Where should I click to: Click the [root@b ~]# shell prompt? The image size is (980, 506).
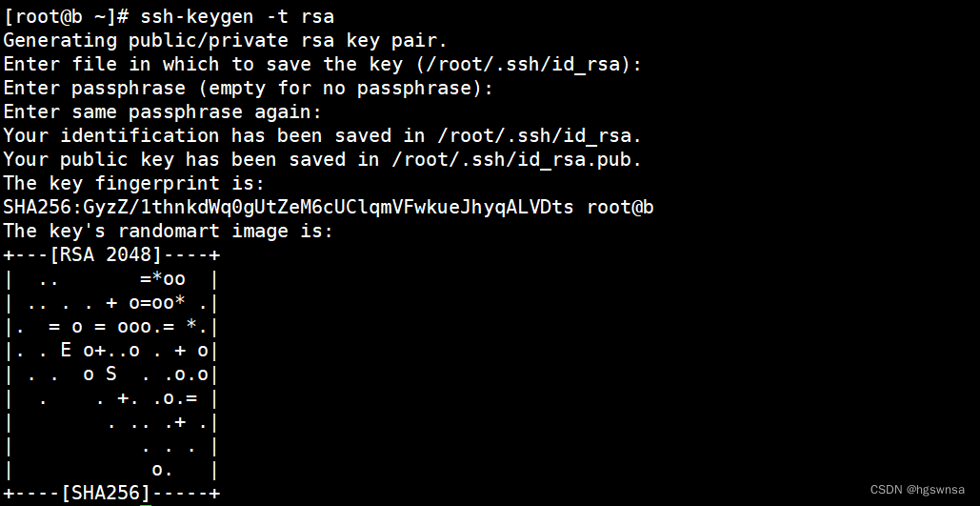coord(66,16)
